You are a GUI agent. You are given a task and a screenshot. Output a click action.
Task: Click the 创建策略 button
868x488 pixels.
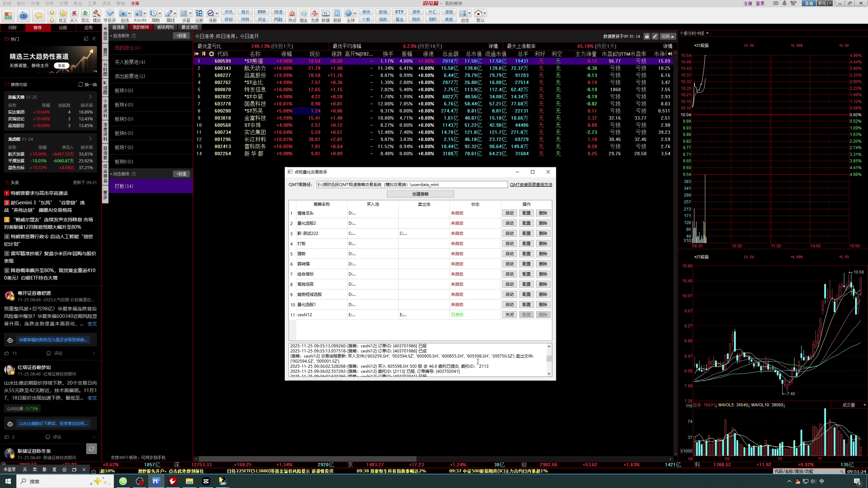420,194
